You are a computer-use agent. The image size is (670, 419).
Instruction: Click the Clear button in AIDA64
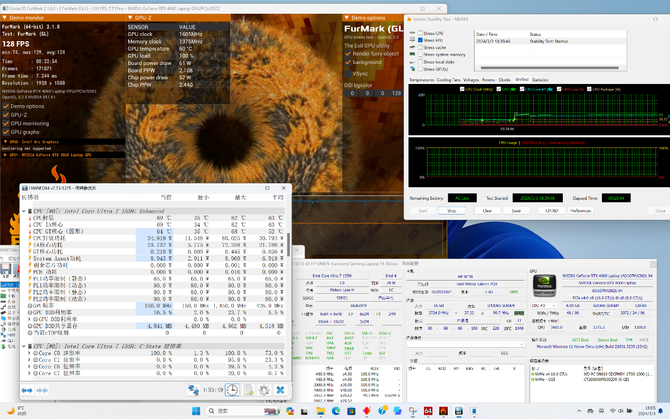[x=487, y=211]
